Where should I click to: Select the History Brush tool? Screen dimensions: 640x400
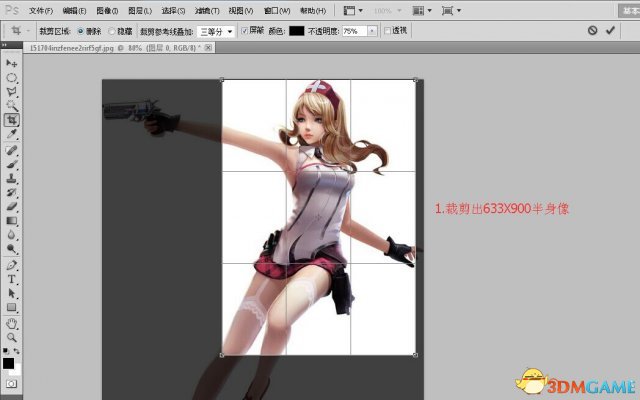[11, 192]
